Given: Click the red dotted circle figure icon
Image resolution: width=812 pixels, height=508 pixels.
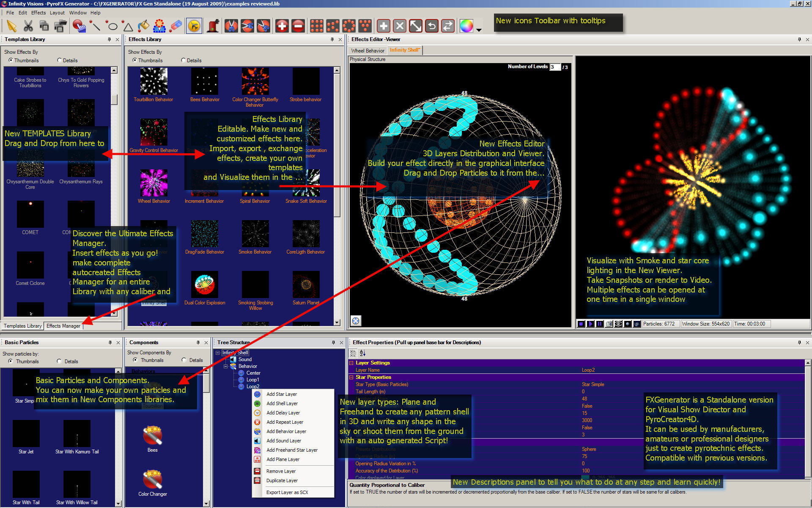Looking at the screenshot, I should (x=159, y=26).
